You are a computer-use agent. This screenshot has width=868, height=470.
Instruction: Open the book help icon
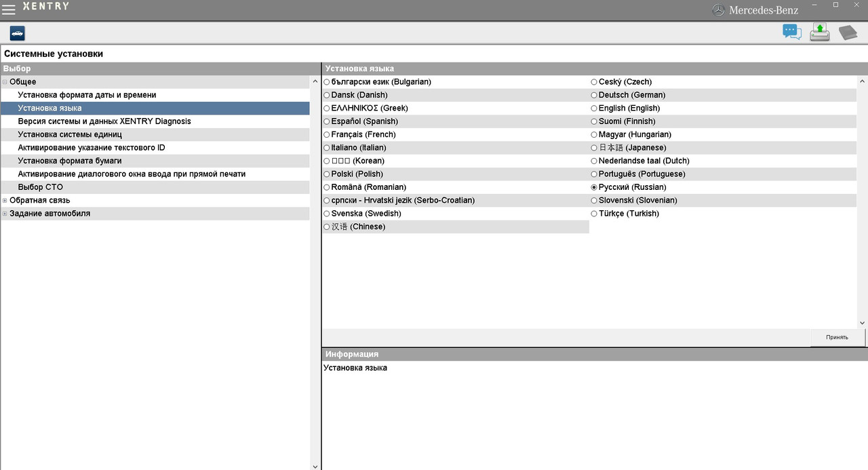[x=848, y=33]
